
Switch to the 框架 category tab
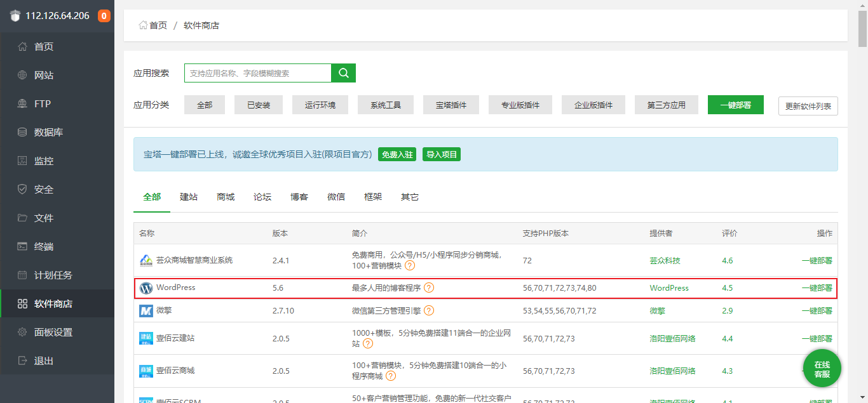tap(373, 197)
